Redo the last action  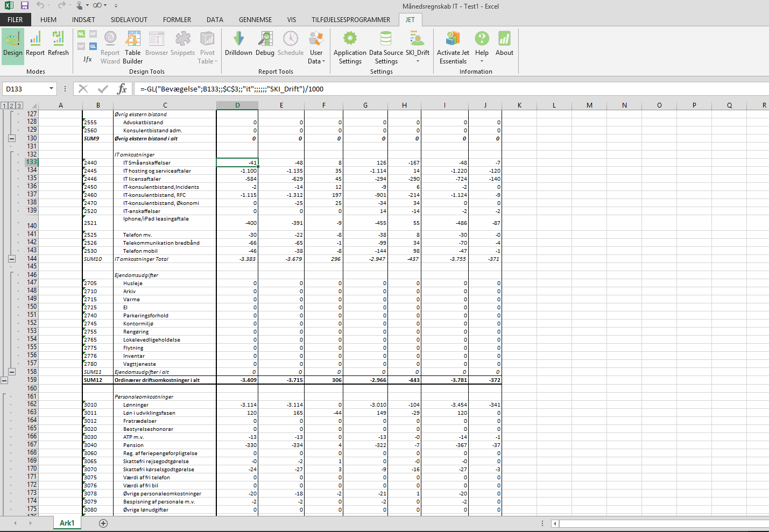click(61, 5)
